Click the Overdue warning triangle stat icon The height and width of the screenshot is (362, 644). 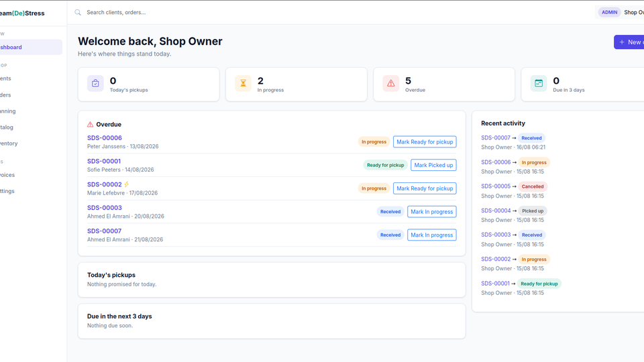tap(390, 83)
